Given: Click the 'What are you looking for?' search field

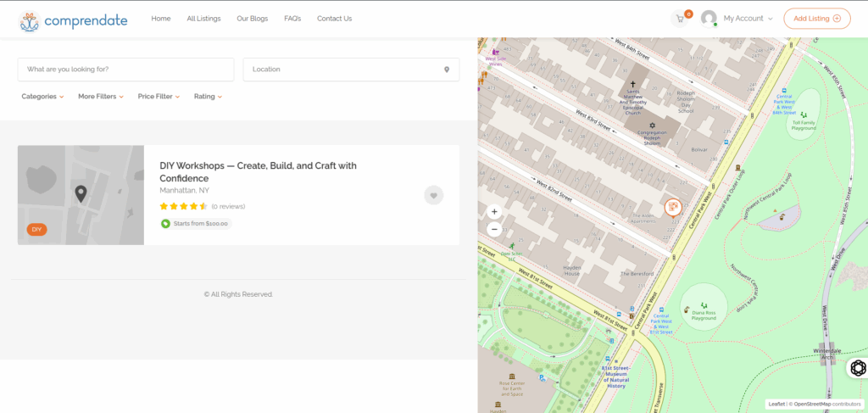Looking at the screenshot, I should pos(125,70).
